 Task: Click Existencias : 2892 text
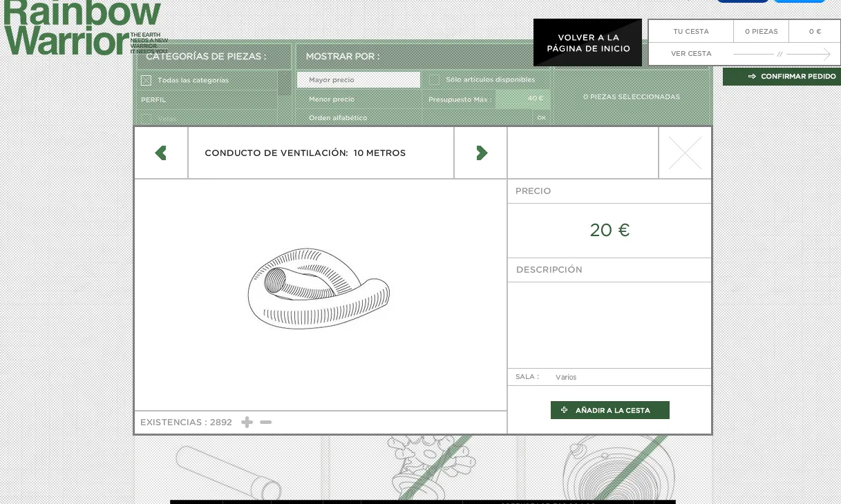(x=186, y=423)
